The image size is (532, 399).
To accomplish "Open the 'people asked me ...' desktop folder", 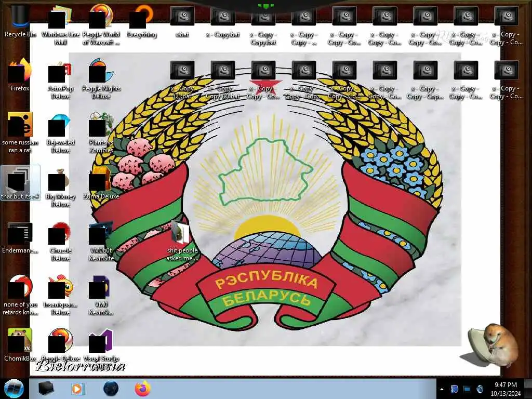I will point(182,240).
